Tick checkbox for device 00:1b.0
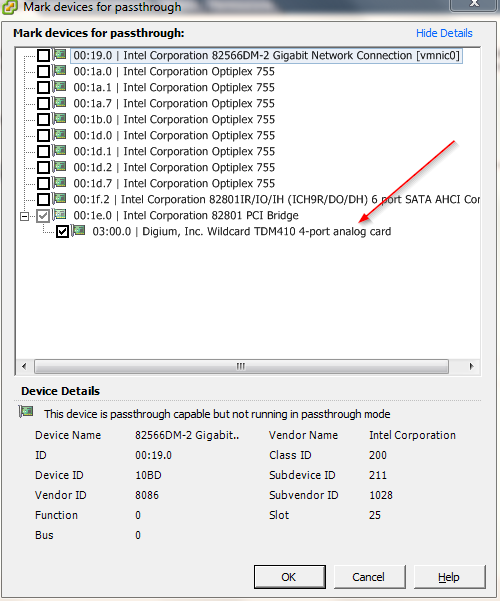500x601 pixels. pos(43,120)
